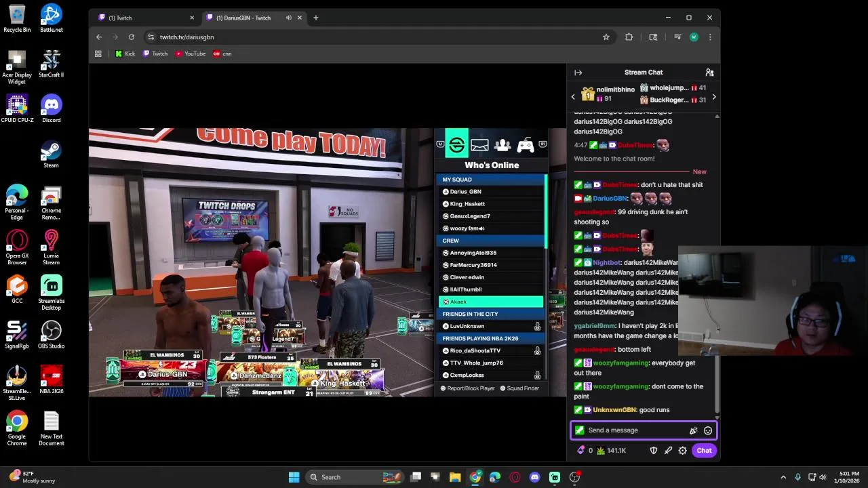Open File Explorer from the taskbar
Image resolution: width=868 pixels, height=488 pixels.
(455, 477)
